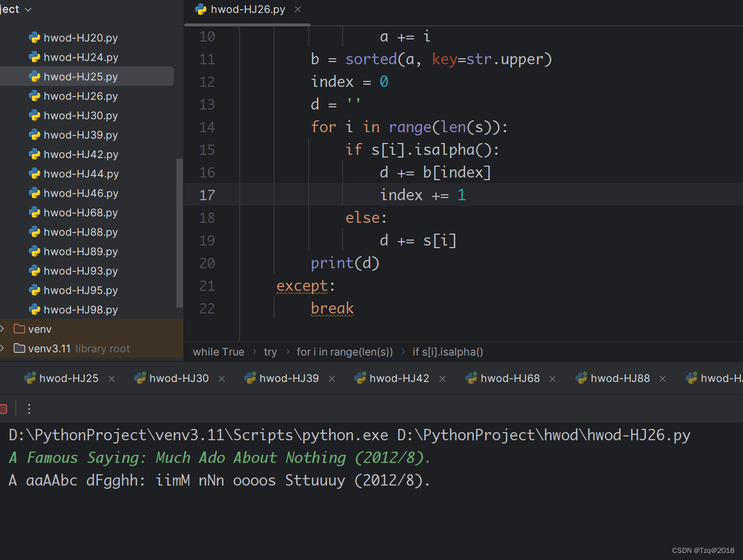Close the hwod-HJ26.py editor tab

[x=298, y=9]
